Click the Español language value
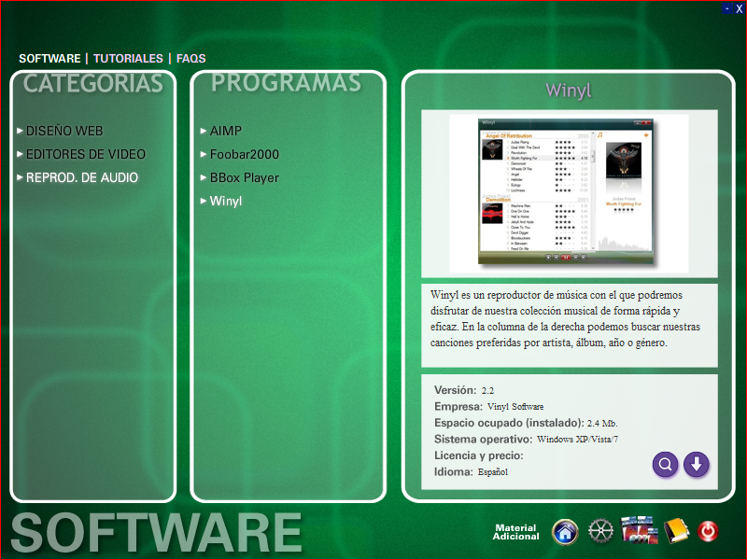Image resolution: width=747 pixels, height=560 pixels. tap(493, 472)
